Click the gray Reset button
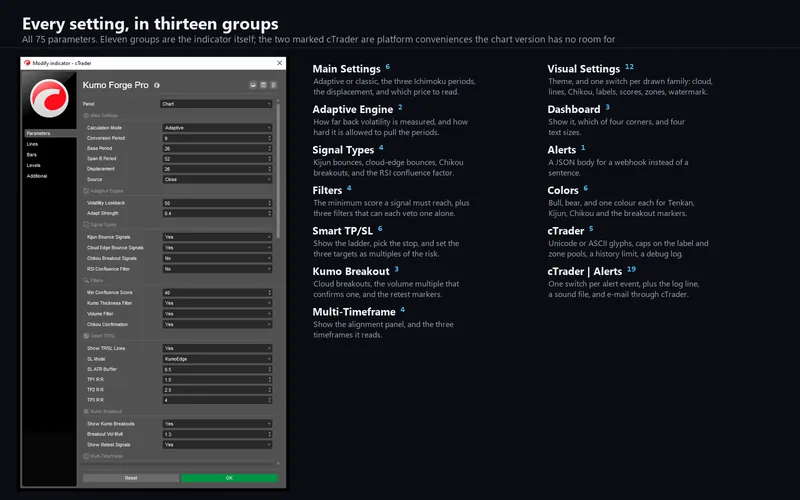The image size is (800, 500). click(131, 478)
